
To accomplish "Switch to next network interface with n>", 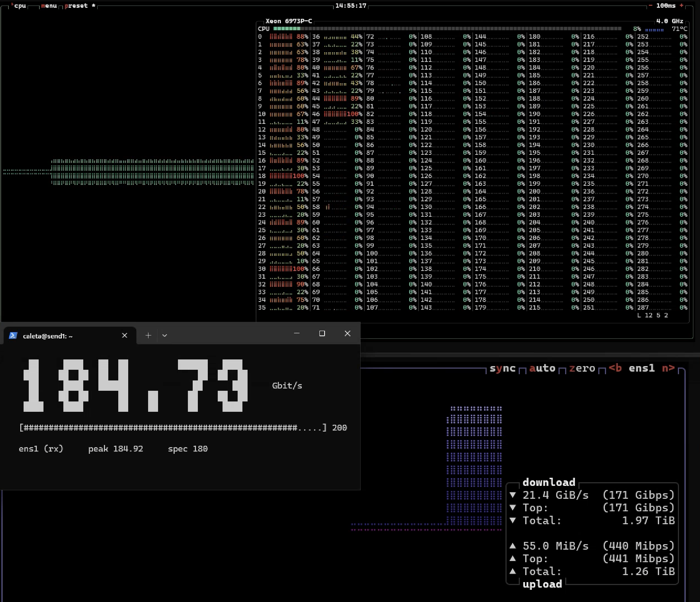I will coord(668,368).
